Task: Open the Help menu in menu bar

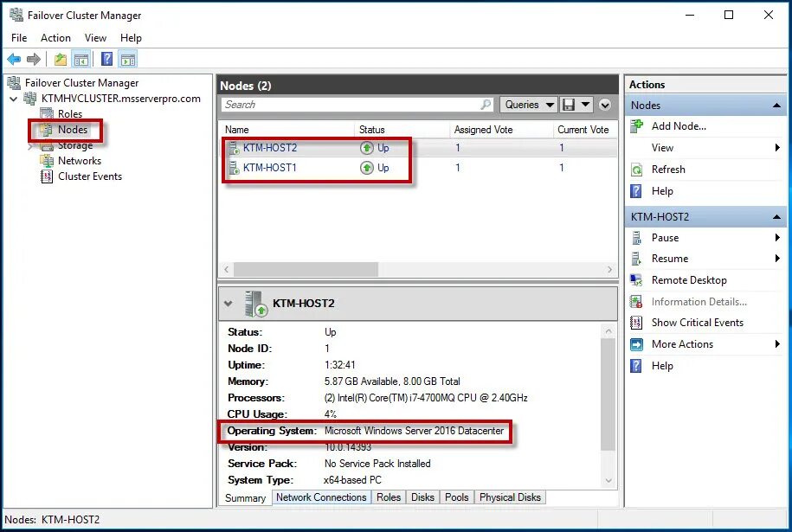Action: coord(131,38)
